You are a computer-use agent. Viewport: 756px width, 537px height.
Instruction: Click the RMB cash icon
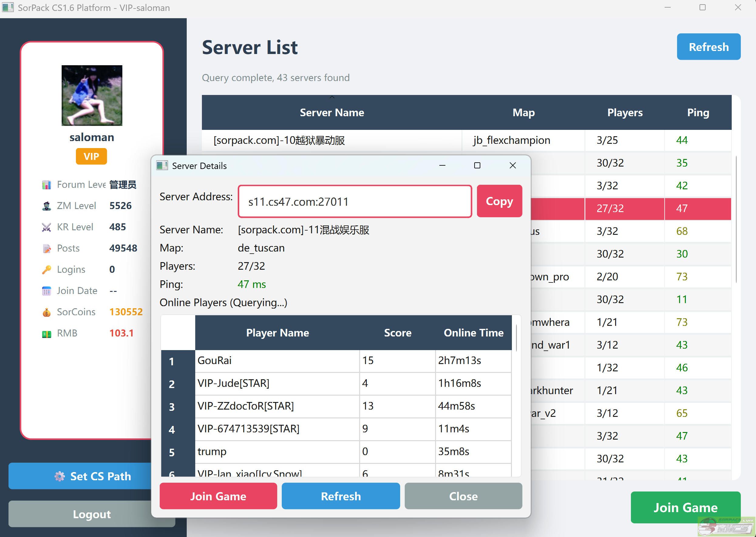tap(47, 334)
